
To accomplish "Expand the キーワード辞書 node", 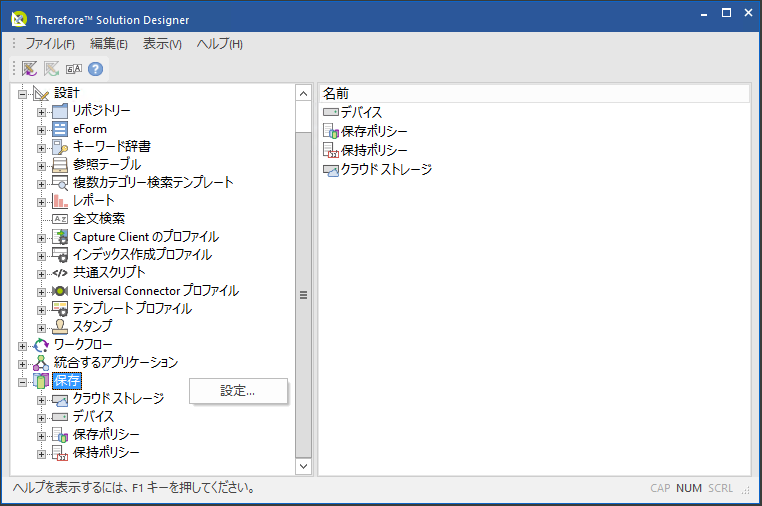I will (41, 148).
